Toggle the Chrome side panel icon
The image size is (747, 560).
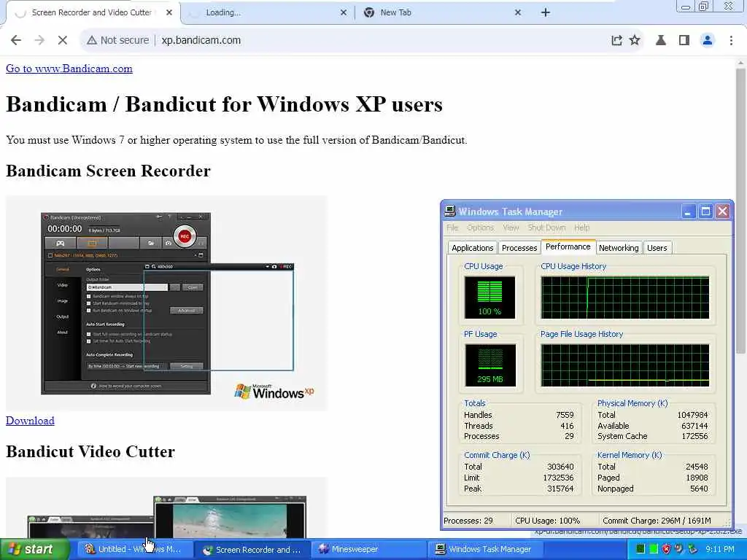click(x=684, y=41)
